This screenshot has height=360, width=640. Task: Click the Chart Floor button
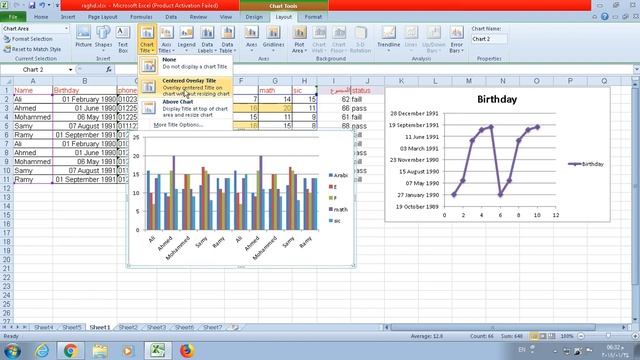pyautogui.click(x=339, y=39)
